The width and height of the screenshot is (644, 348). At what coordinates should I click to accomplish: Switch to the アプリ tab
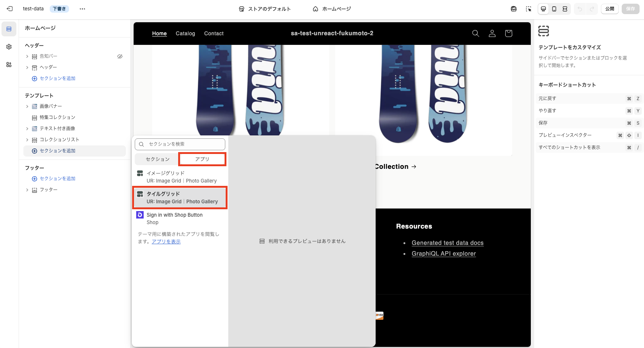coord(202,159)
